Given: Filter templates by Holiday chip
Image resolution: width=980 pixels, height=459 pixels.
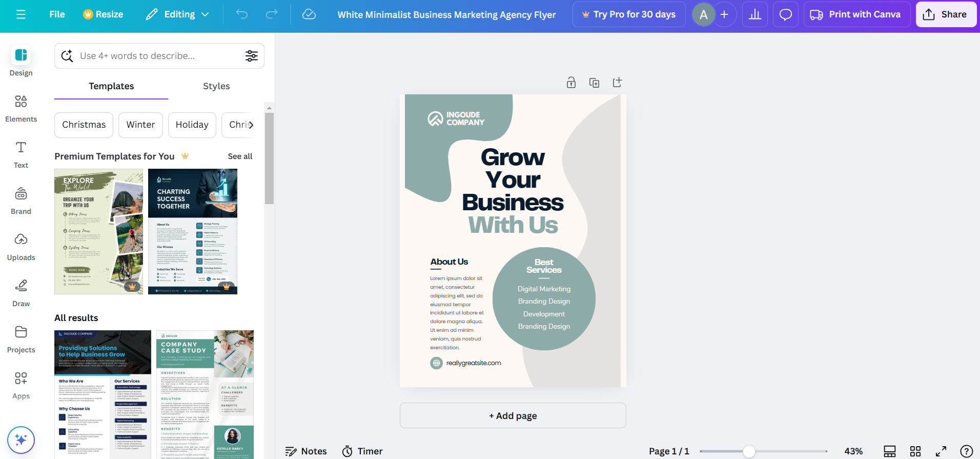Looking at the screenshot, I should (192, 125).
